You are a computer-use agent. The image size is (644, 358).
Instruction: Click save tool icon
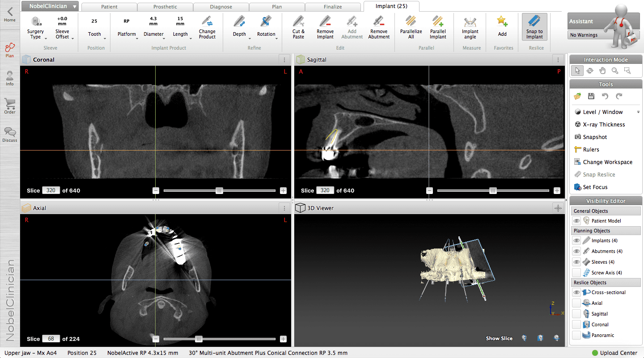point(591,96)
